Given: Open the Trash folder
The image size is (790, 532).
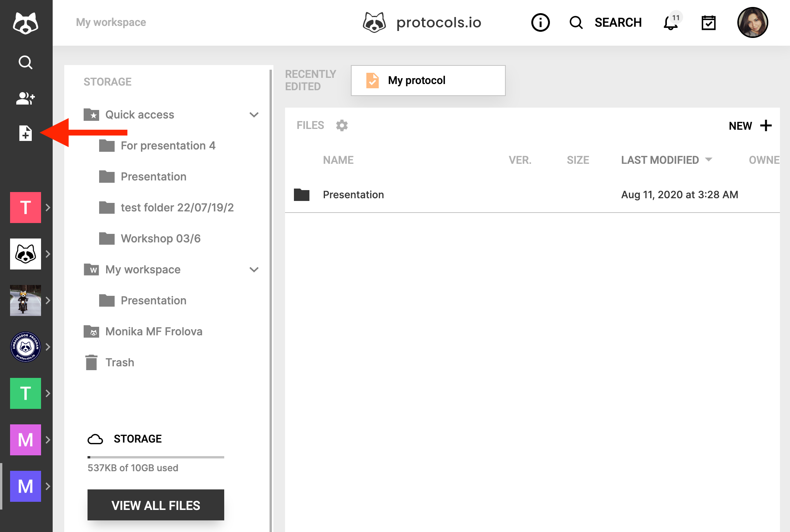Looking at the screenshot, I should click(120, 362).
